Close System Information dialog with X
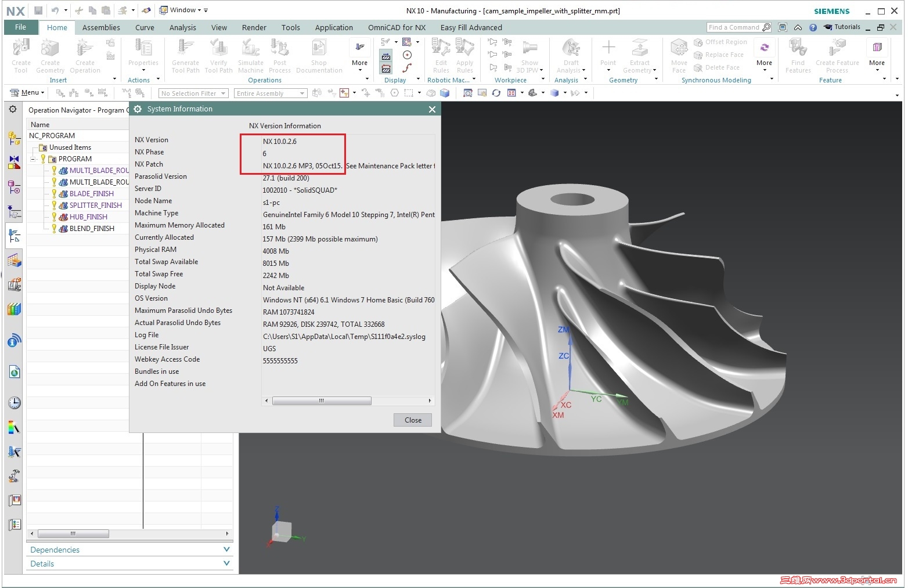The width and height of the screenshot is (908, 588). pyautogui.click(x=432, y=109)
